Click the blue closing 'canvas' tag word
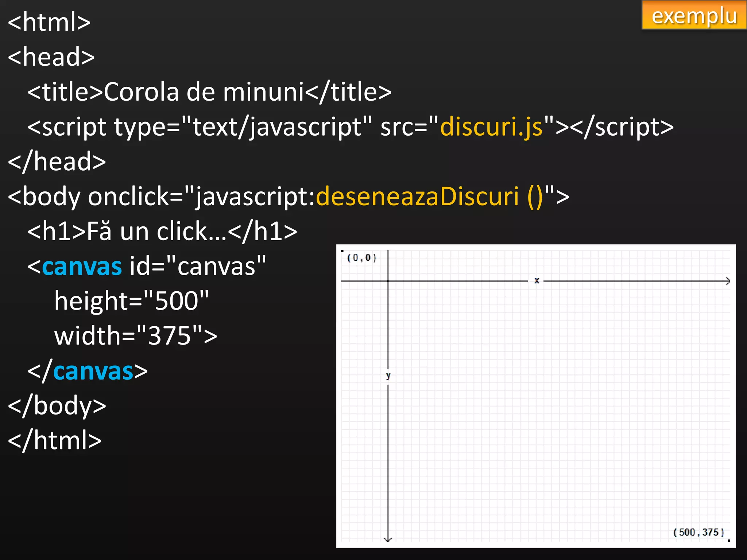The height and width of the screenshot is (560, 747). pos(93,371)
